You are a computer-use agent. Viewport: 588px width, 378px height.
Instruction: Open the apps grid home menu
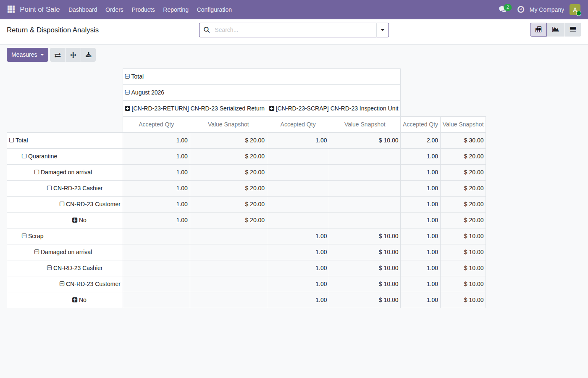(x=11, y=9)
